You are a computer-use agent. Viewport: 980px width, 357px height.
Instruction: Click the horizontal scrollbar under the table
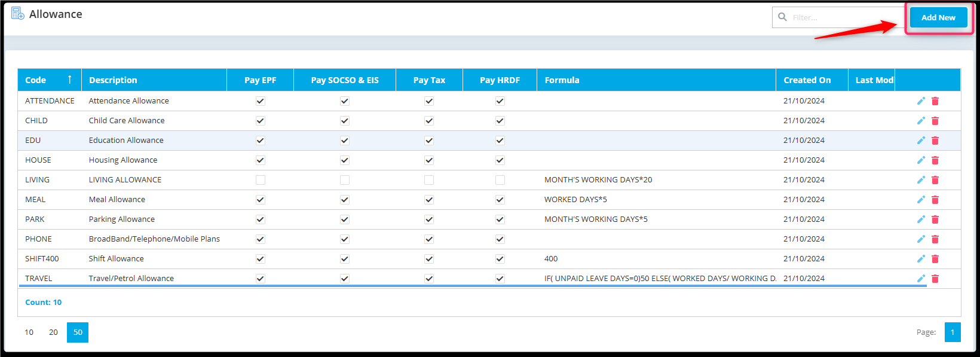point(472,286)
